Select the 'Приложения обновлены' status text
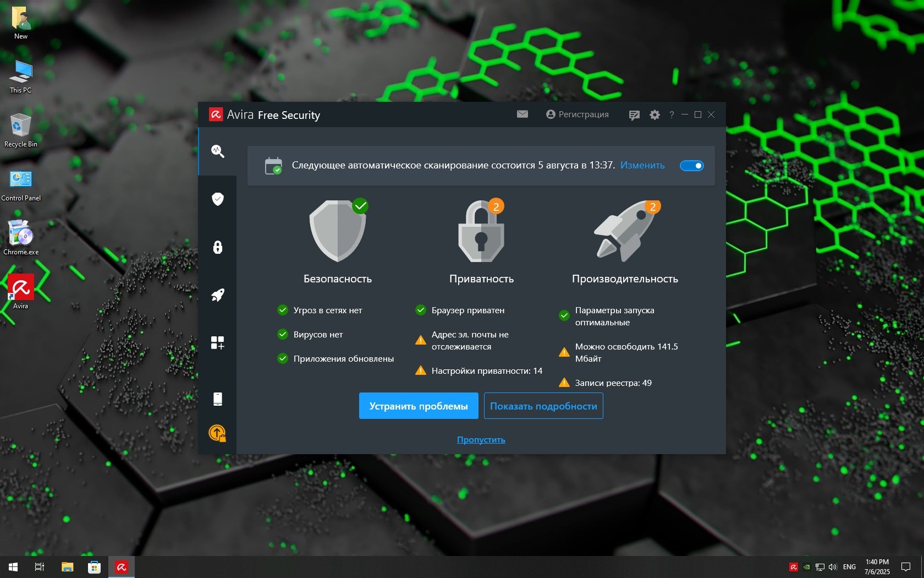This screenshot has width=924, height=578. pos(344,358)
